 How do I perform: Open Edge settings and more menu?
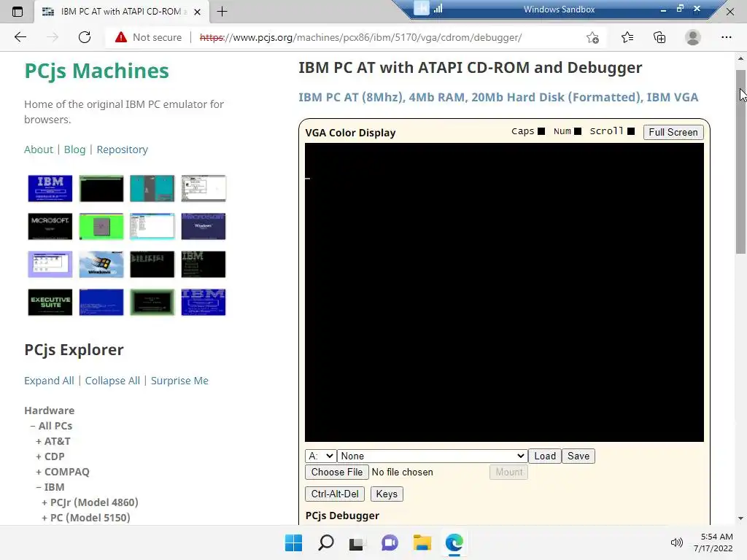[726, 37]
